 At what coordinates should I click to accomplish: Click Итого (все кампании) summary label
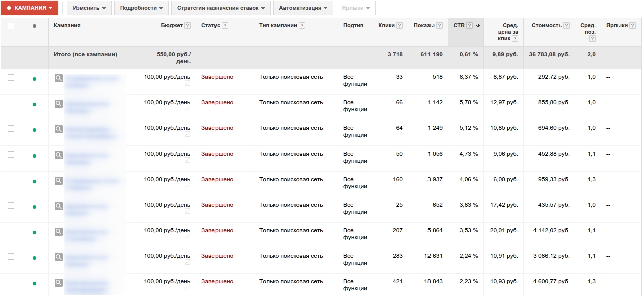pyautogui.click(x=86, y=54)
